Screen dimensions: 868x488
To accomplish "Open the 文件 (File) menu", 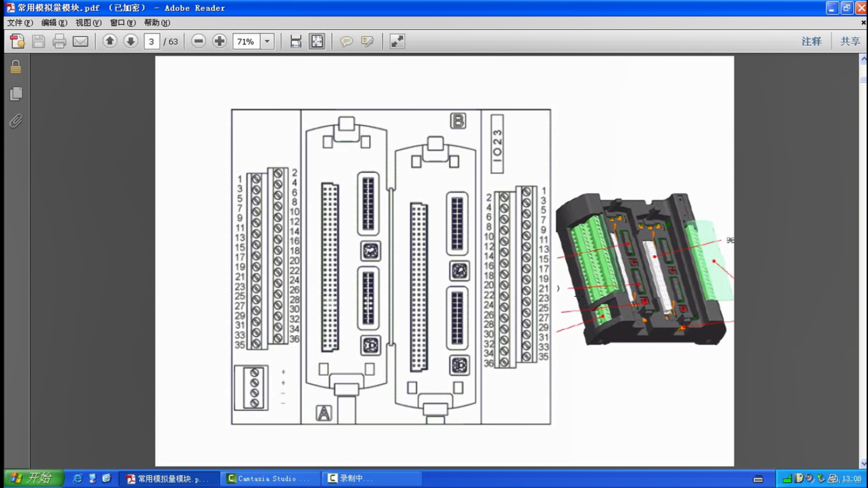I will [x=20, y=23].
